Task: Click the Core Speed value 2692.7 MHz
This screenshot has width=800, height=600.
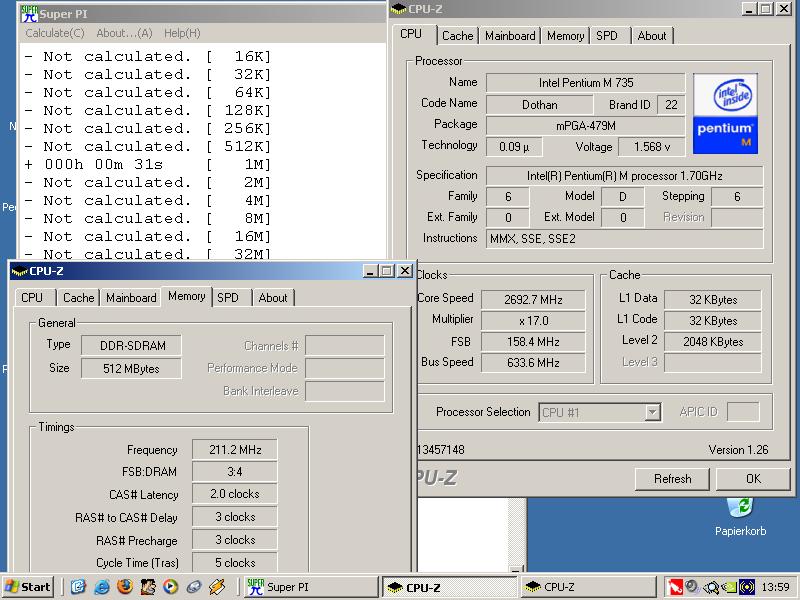Action: click(x=533, y=299)
